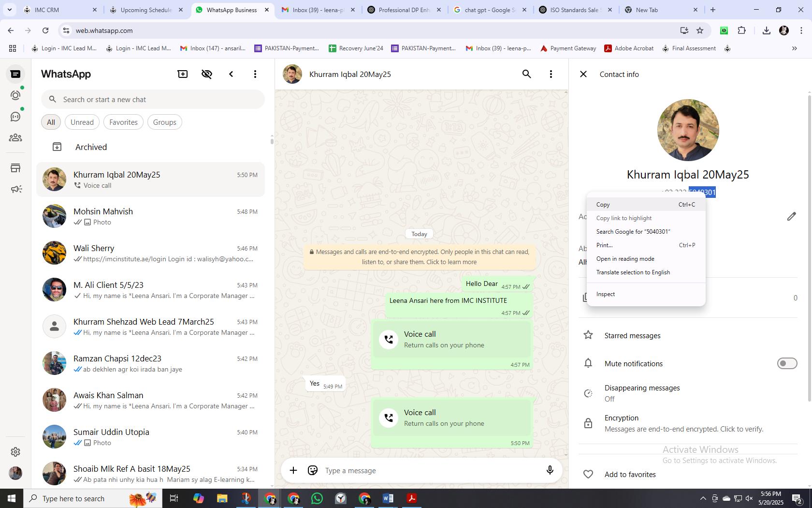
Task: Open WhatsApp from the Windows taskbar
Action: [317, 498]
